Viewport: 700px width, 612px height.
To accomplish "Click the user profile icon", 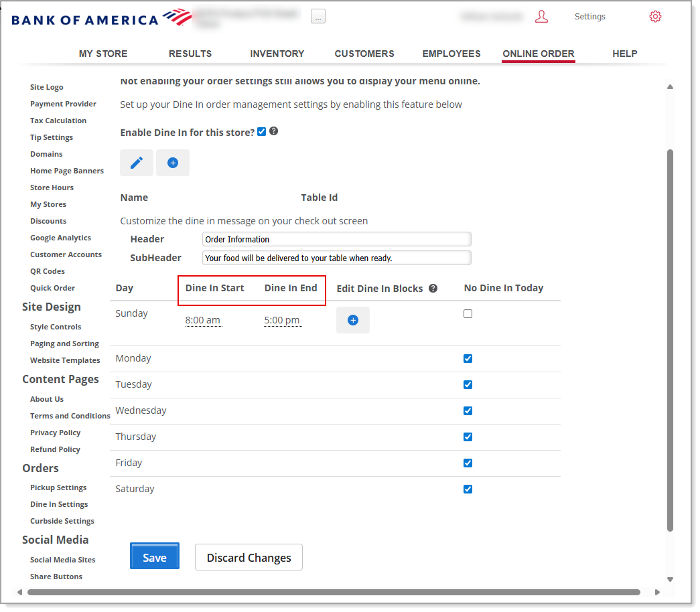I will tap(541, 17).
